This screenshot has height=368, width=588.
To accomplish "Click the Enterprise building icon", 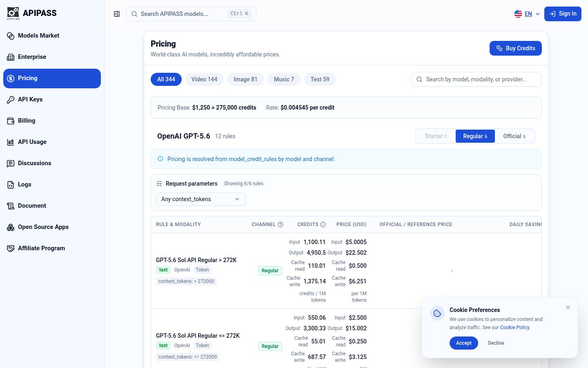I will click(x=11, y=57).
